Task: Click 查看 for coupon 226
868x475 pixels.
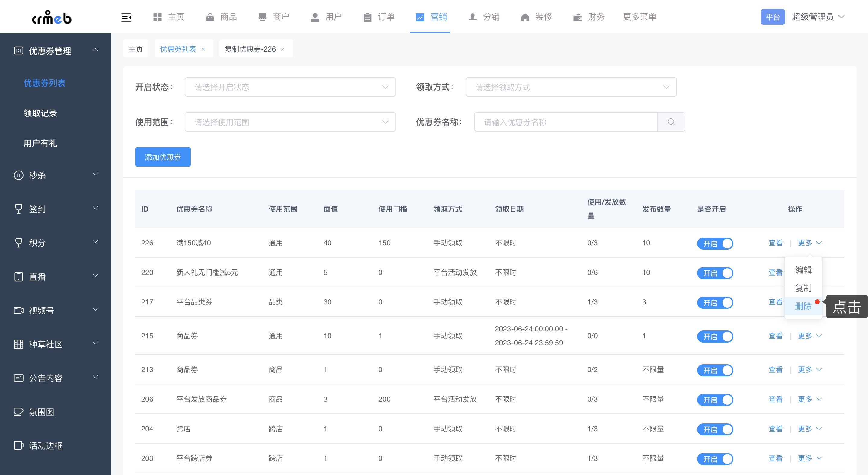Action: (775, 243)
